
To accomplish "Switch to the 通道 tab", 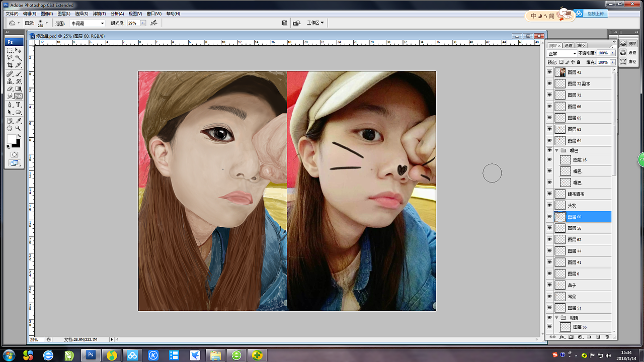I will [569, 45].
